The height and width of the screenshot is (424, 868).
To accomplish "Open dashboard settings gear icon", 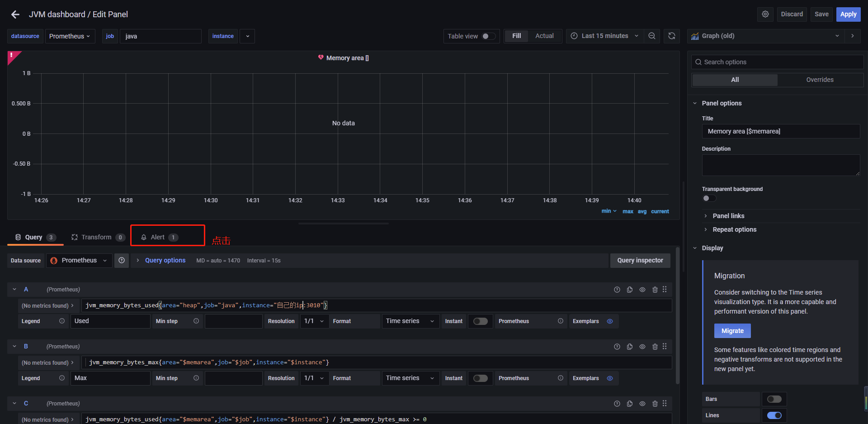I will tap(765, 14).
